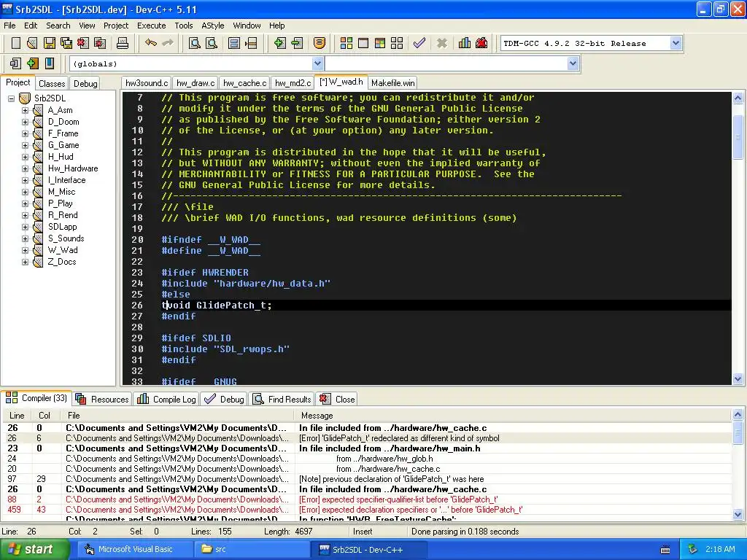Click the blue bookmark goto icon

49,63
